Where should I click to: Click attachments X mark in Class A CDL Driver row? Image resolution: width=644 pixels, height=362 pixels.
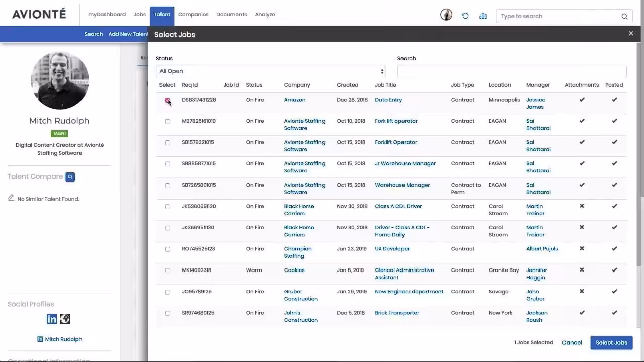click(582, 206)
